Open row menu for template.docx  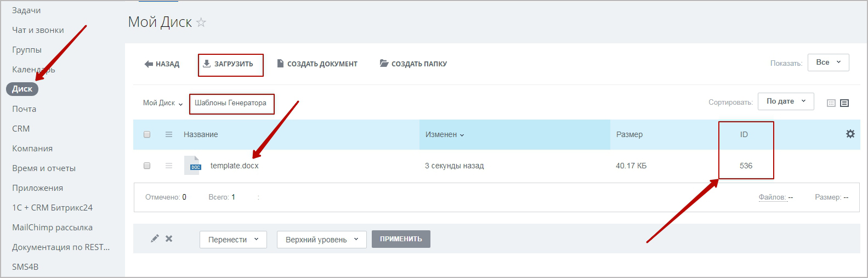coord(169,166)
